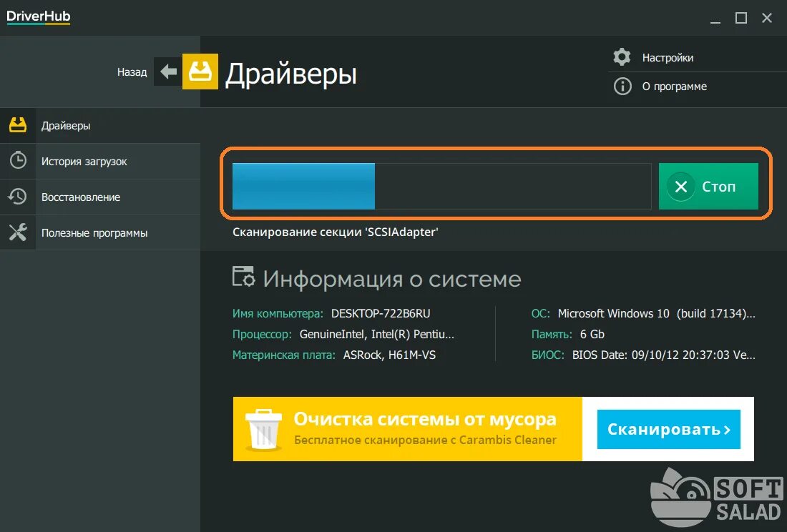Open the Драйверы sidebar item
The height and width of the screenshot is (532, 787).
(x=100, y=125)
